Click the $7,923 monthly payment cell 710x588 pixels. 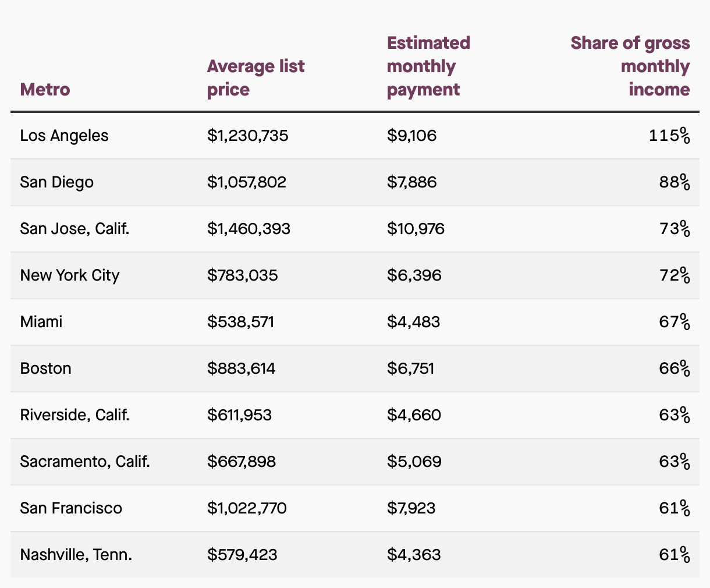[411, 508]
